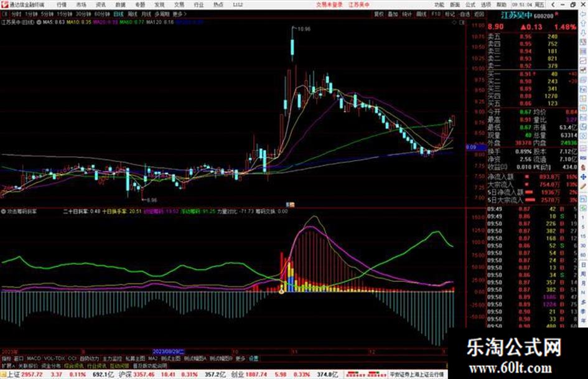Toggle 复权 price adjustment

[x=379, y=14]
